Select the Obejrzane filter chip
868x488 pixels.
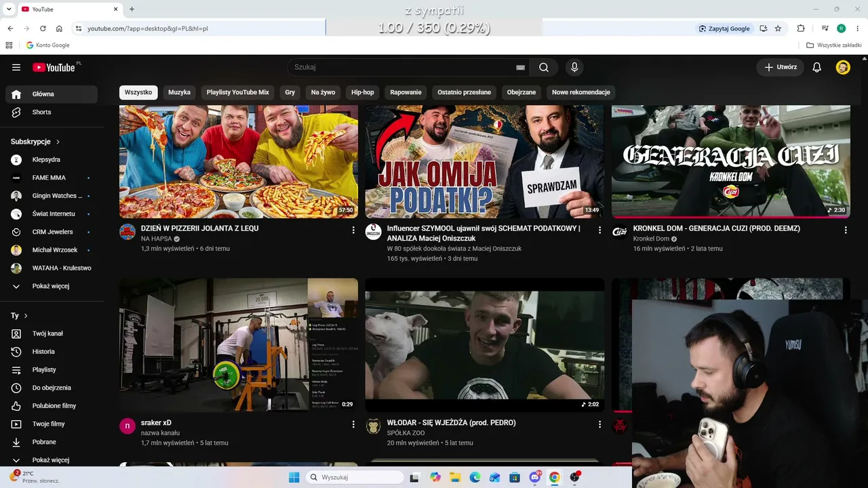[x=521, y=92]
